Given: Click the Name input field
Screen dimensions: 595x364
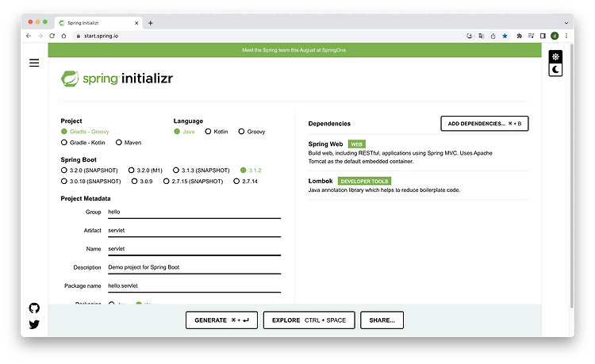Looking at the screenshot, I should pos(194,249).
